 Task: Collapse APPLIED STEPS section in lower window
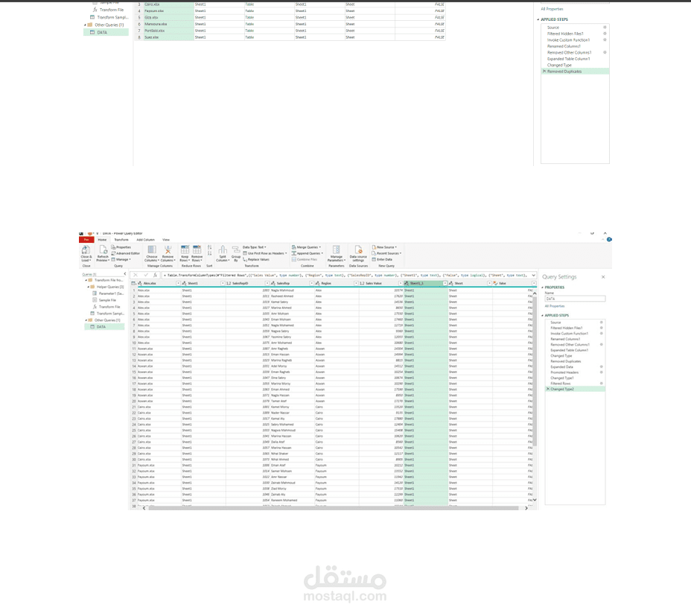click(x=543, y=316)
